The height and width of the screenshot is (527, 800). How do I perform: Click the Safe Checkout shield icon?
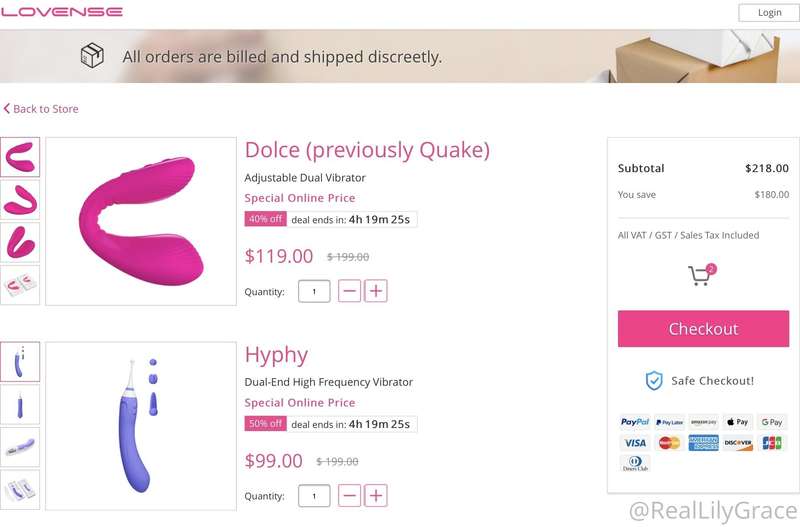(654, 381)
